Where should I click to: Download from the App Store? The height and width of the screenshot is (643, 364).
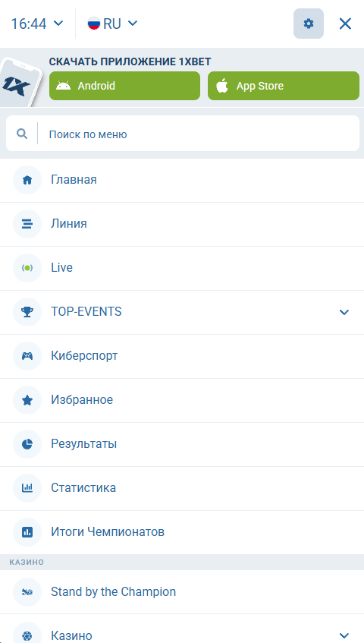click(x=284, y=86)
